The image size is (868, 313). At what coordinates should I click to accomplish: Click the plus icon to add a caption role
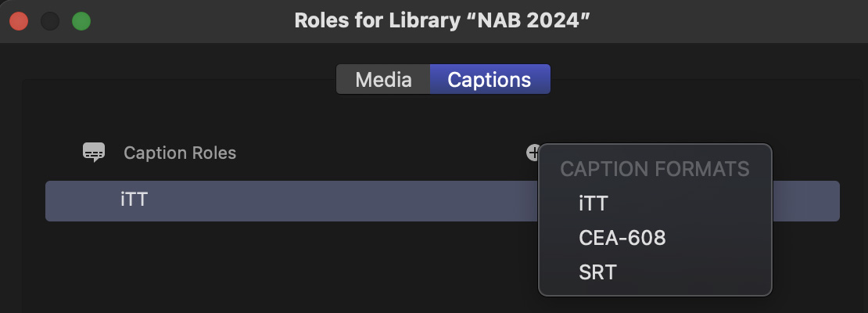532,153
